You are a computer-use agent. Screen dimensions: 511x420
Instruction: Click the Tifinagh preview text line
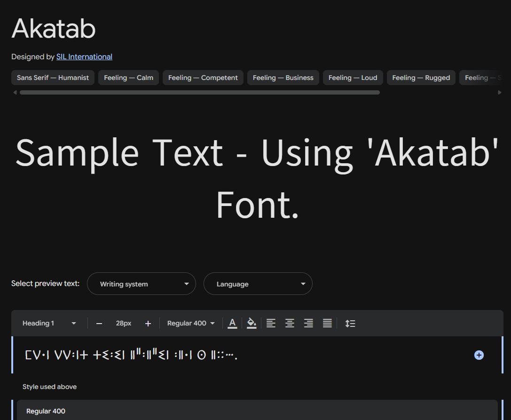tap(131, 355)
